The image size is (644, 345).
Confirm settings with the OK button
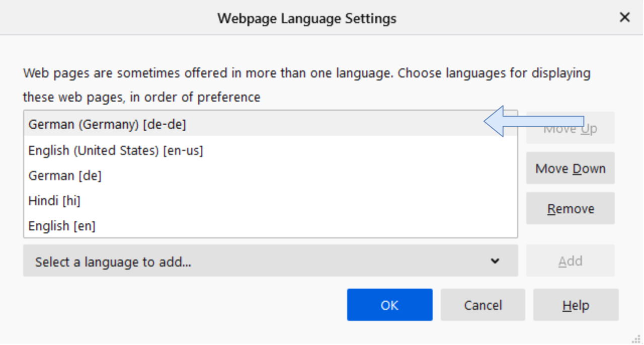point(389,305)
